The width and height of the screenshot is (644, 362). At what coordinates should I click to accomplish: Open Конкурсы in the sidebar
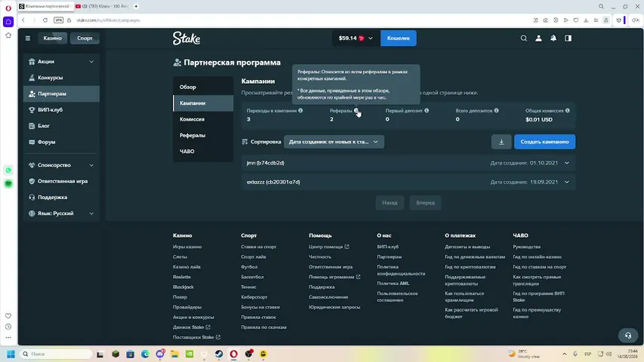[x=62, y=78]
